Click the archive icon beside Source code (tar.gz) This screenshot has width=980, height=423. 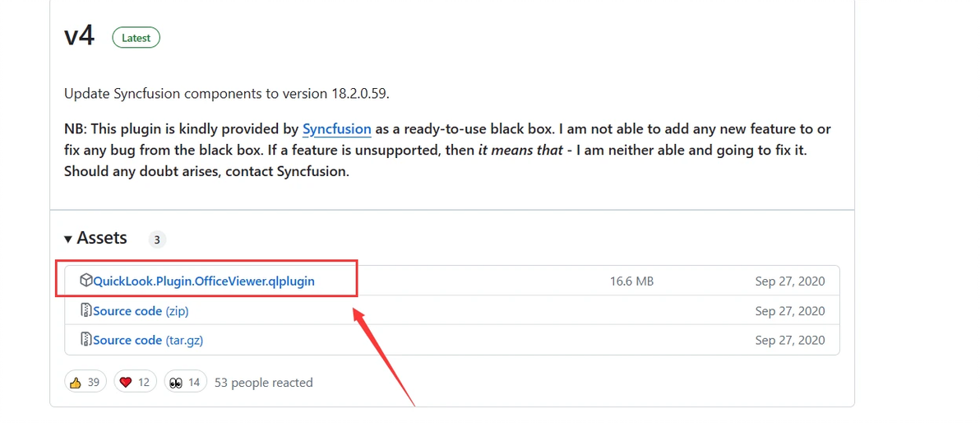point(86,339)
